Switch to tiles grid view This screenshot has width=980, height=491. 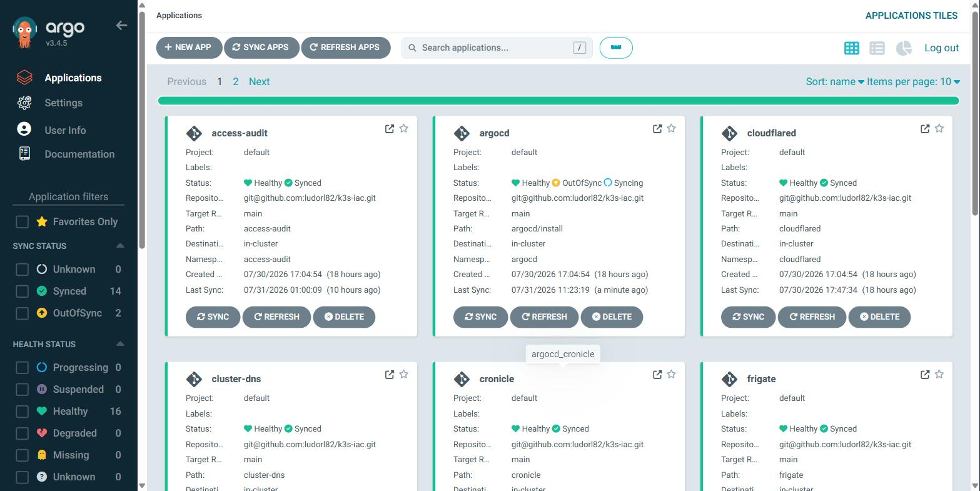[x=851, y=48]
